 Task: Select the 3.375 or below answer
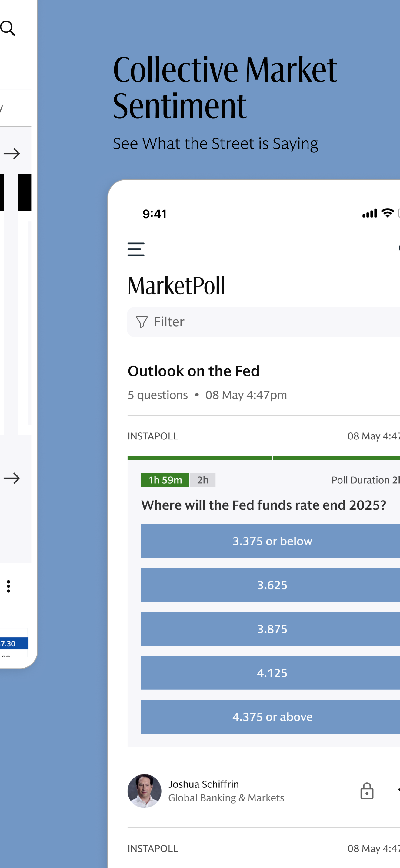[x=271, y=541]
